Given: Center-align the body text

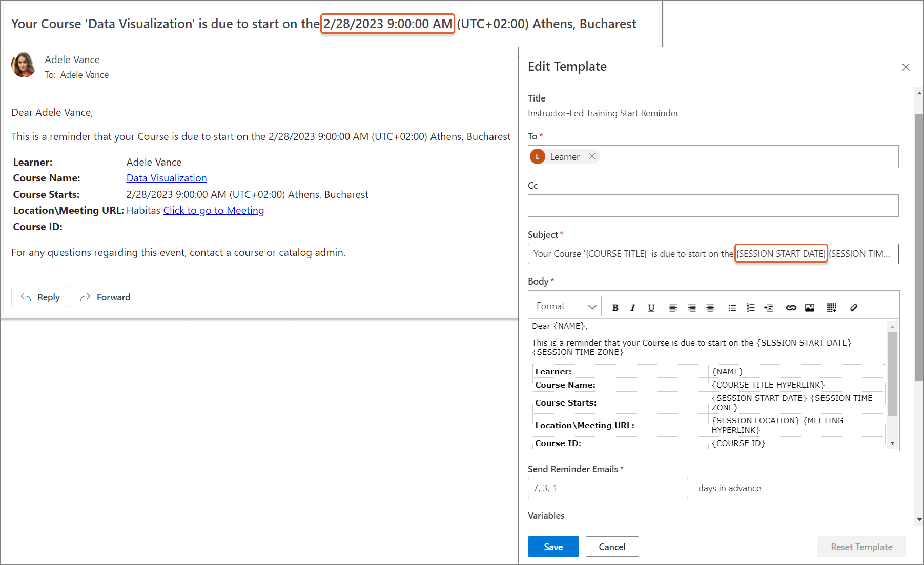Looking at the screenshot, I should tap(710, 308).
